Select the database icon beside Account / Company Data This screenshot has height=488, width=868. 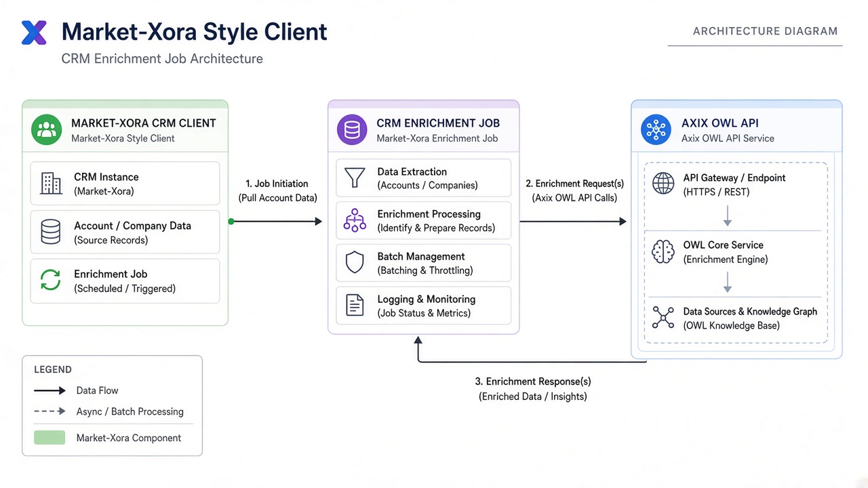(51, 232)
